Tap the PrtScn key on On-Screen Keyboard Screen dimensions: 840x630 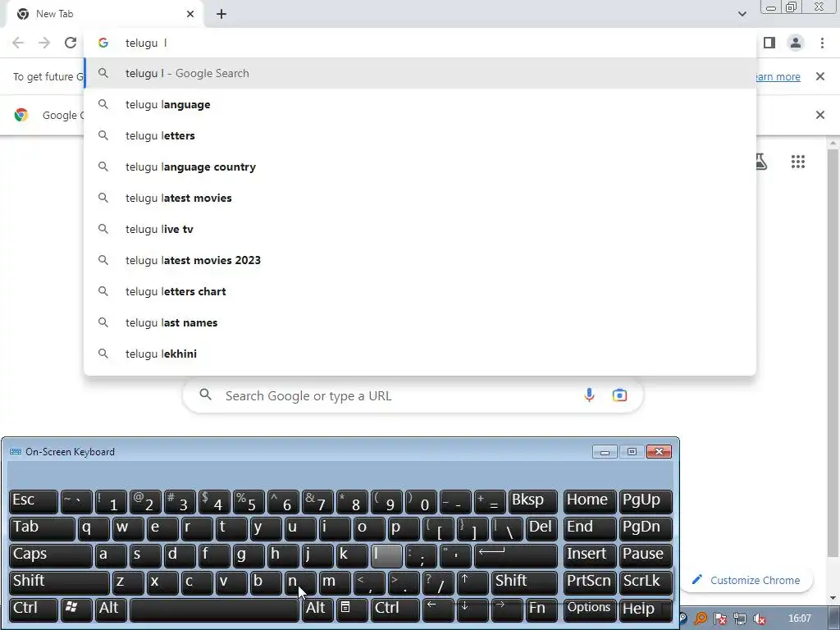589,583
